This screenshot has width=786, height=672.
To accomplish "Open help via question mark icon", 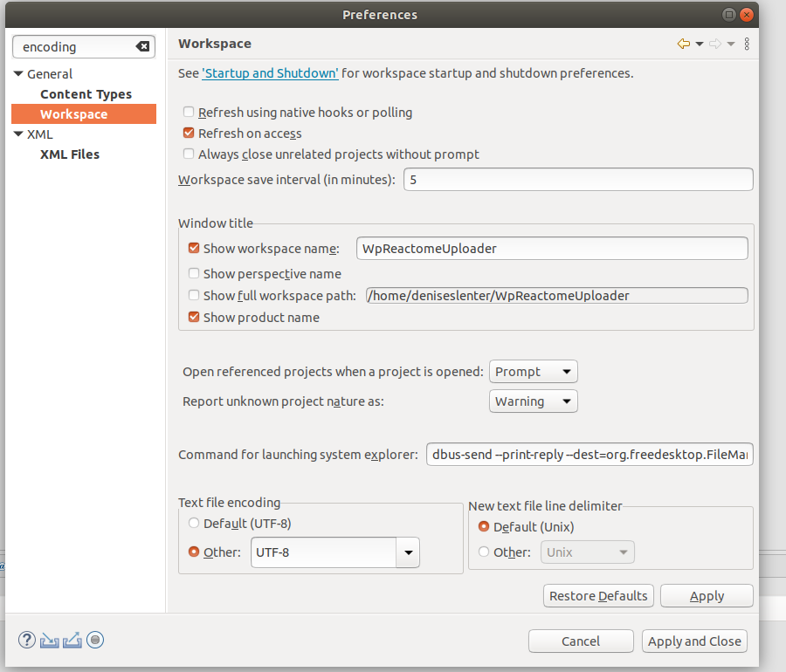I will (x=27, y=640).
